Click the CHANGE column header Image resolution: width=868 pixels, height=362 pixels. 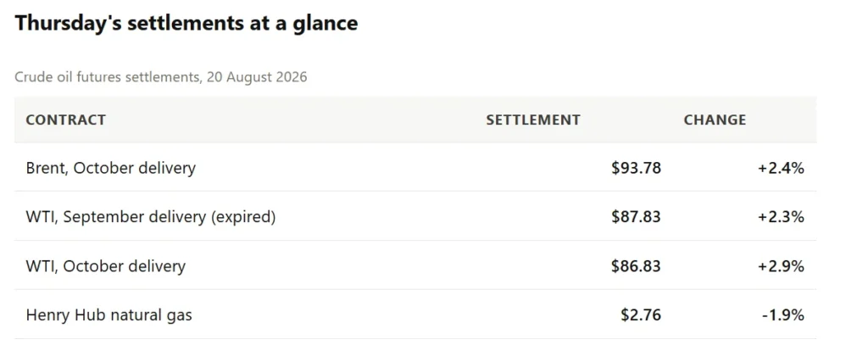tap(715, 120)
